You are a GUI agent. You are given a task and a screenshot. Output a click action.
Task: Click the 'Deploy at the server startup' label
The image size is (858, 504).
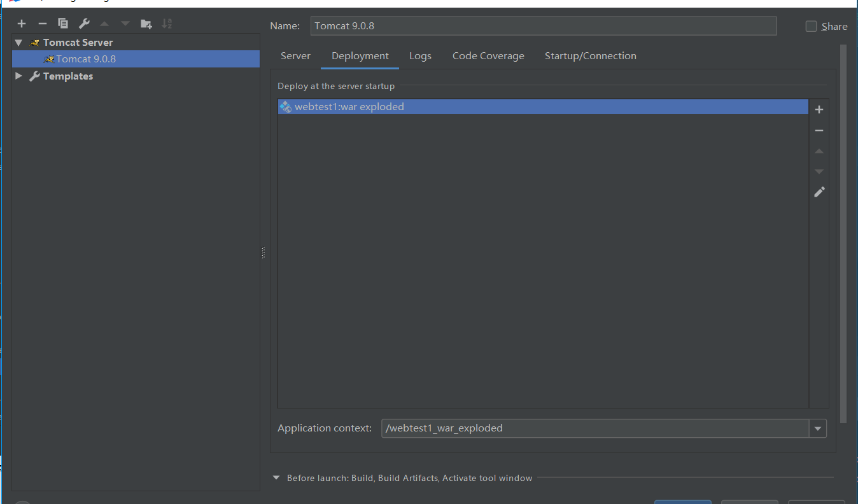[x=336, y=86]
